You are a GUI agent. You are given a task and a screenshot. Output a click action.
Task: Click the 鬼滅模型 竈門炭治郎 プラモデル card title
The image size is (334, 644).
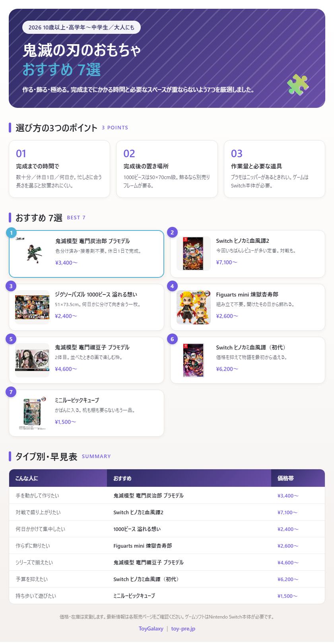click(x=93, y=241)
